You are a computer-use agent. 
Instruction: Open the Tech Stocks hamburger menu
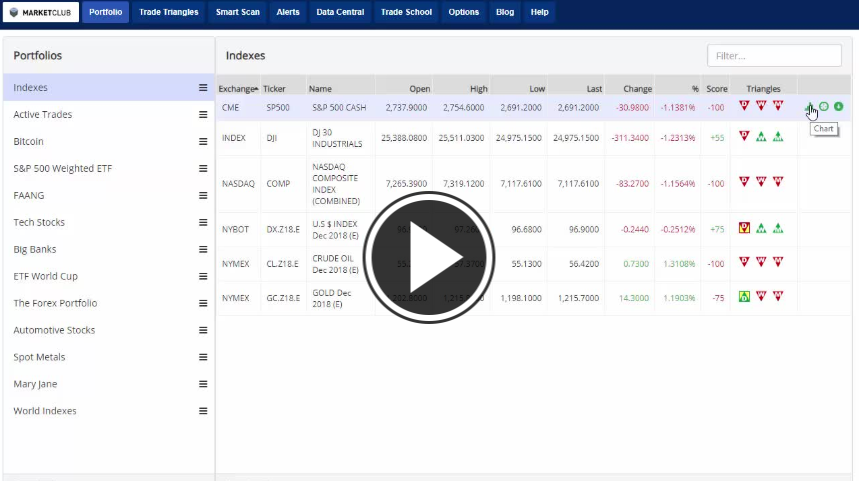point(203,222)
